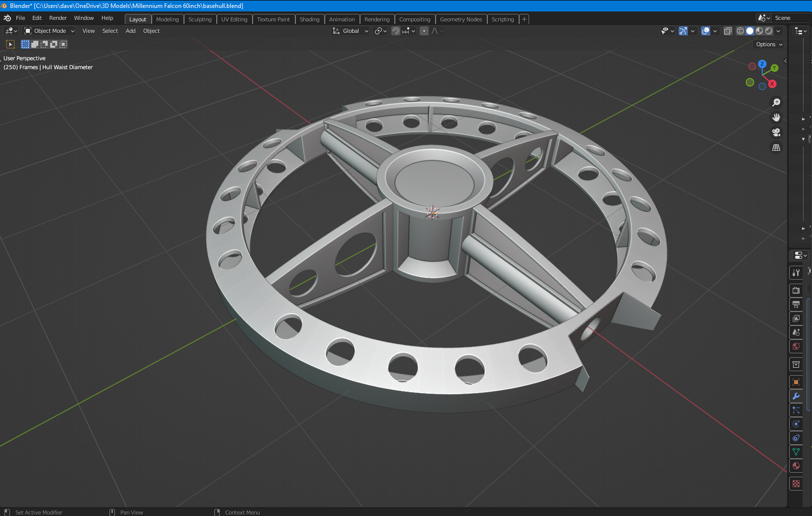Toggle X-Ray view button

728,31
